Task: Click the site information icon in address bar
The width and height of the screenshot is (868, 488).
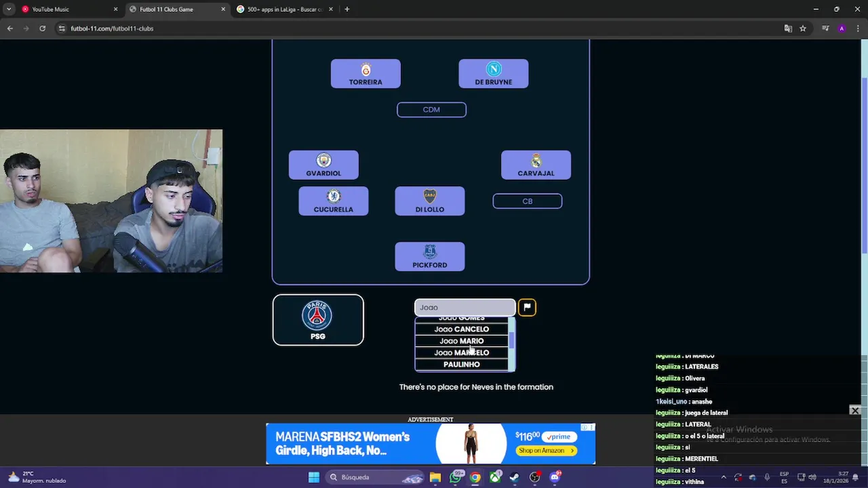Action: point(62,28)
